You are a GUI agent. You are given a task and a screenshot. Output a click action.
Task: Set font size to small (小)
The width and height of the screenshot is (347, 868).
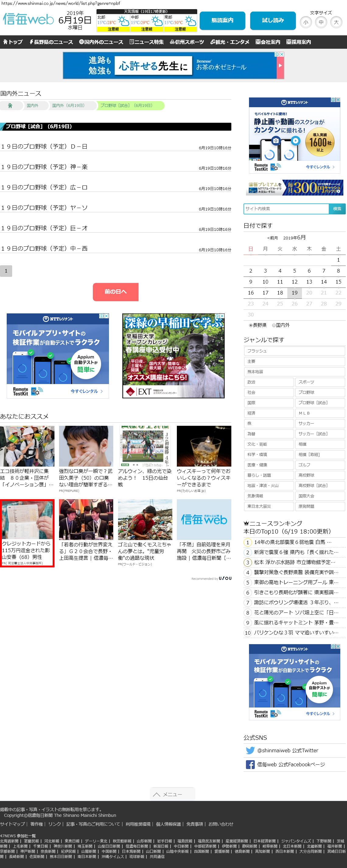click(x=306, y=23)
